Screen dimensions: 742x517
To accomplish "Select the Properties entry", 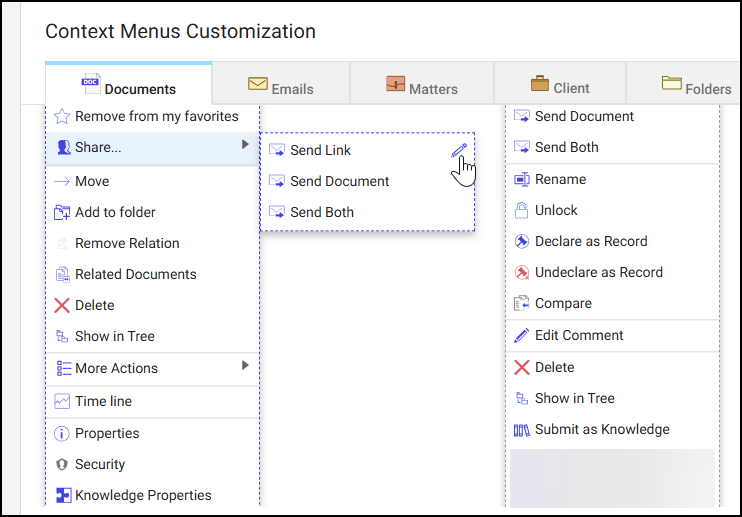I will (x=153, y=433).
